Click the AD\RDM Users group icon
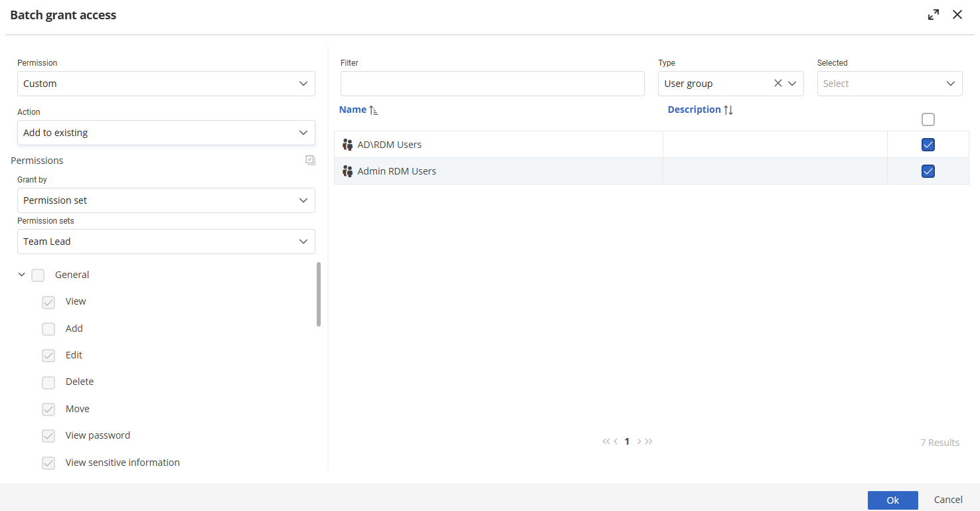Screen dimensions: 980x511 coord(347,145)
